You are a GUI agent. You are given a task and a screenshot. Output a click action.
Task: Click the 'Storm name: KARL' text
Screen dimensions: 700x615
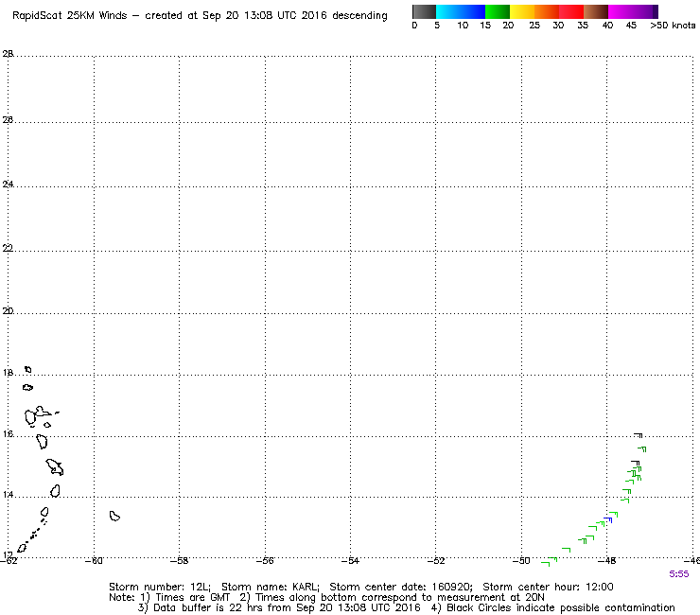pos(271,587)
